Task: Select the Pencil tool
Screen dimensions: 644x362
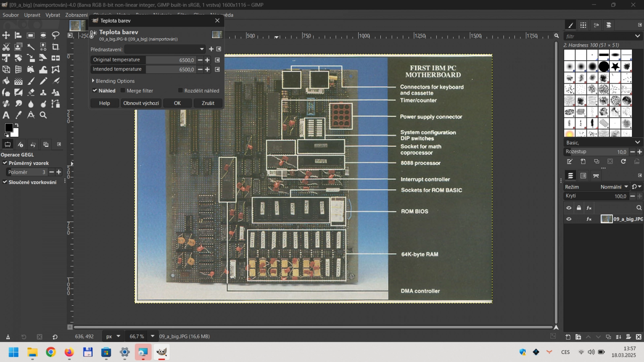Action: [x=43, y=81]
